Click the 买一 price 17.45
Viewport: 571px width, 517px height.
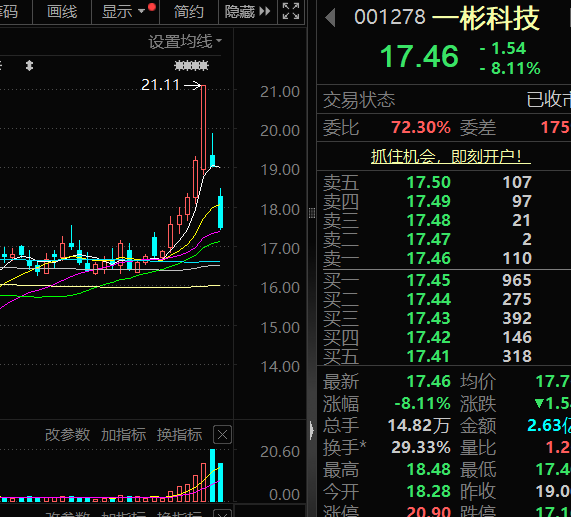tap(429, 280)
